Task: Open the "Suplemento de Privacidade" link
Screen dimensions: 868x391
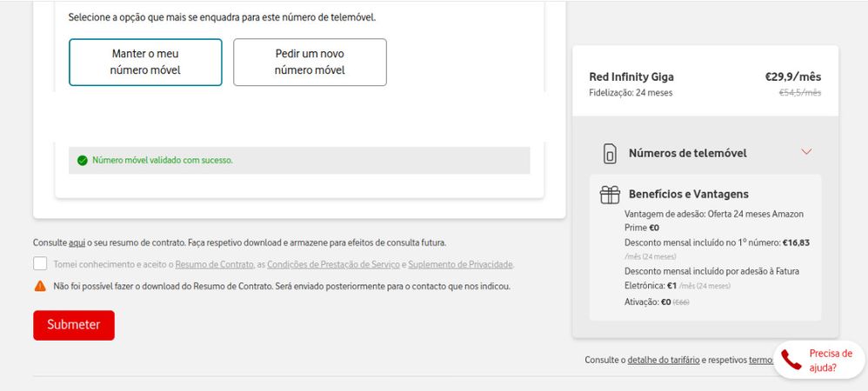Action: [460, 264]
